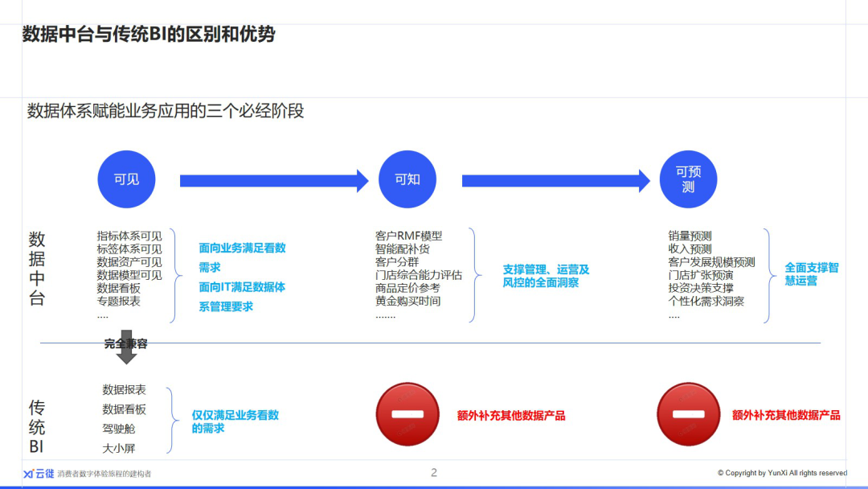Click the Copyright by YunXi notice

click(x=782, y=473)
